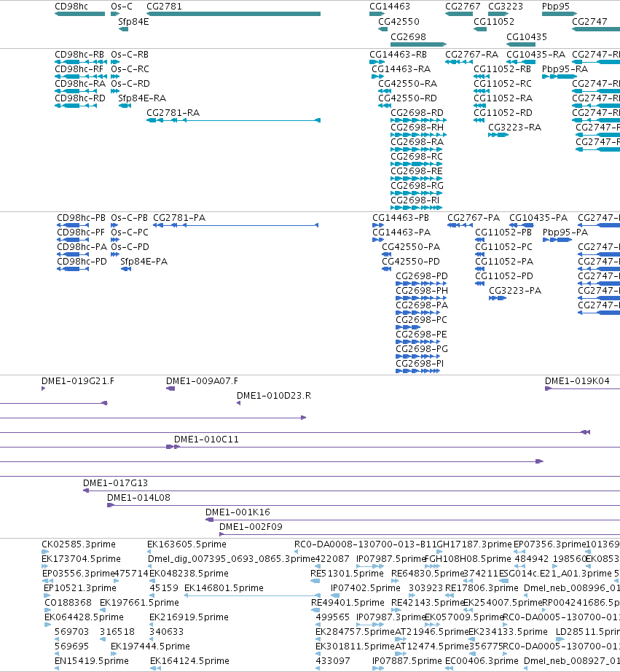Select transcript CD98hc-RD
Image resolution: width=620 pixels, height=672 pixels.
point(76,106)
